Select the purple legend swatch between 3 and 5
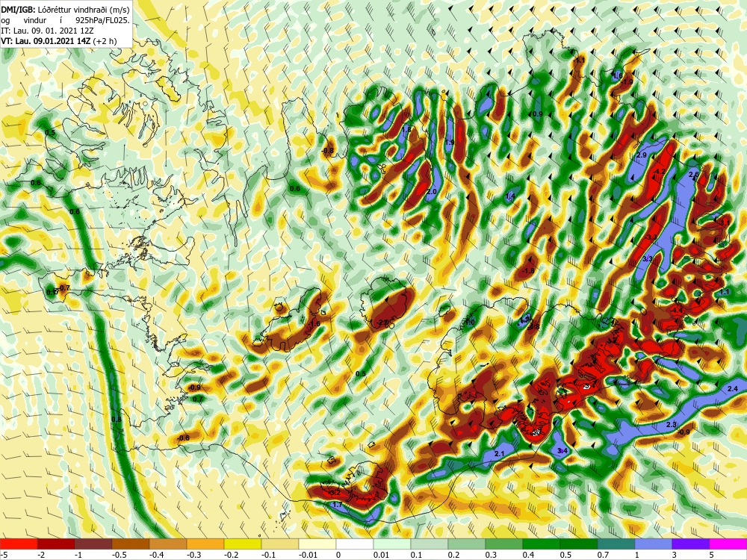 pyautogui.click(x=691, y=544)
